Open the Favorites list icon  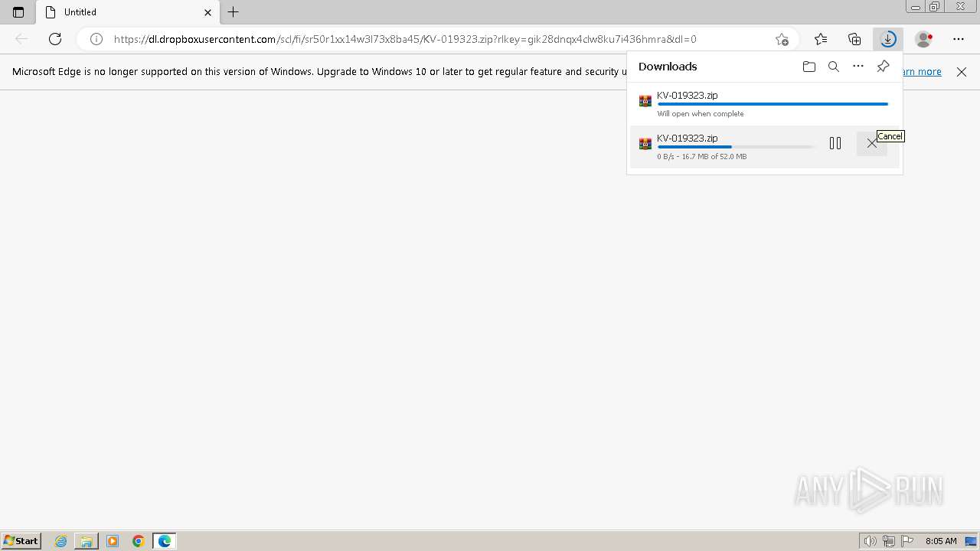tap(821, 39)
